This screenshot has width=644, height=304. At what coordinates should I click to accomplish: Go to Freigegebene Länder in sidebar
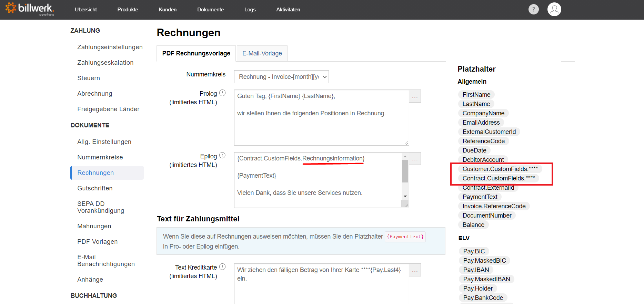click(x=108, y=109)
